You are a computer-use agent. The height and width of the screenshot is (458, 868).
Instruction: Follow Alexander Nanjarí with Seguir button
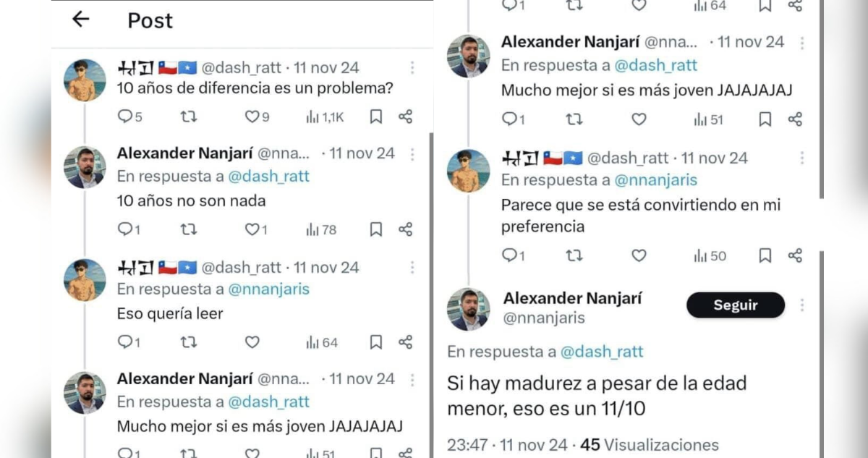pyautogui.click(x=735, y=305)
